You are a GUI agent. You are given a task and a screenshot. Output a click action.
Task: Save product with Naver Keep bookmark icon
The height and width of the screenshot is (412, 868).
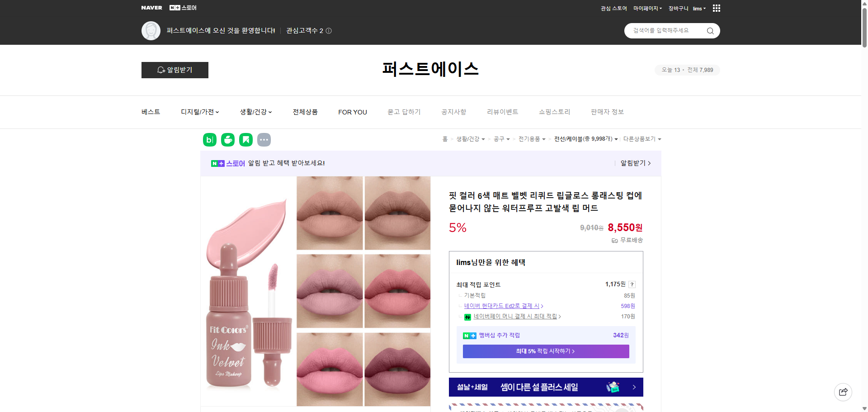[245, 140]
